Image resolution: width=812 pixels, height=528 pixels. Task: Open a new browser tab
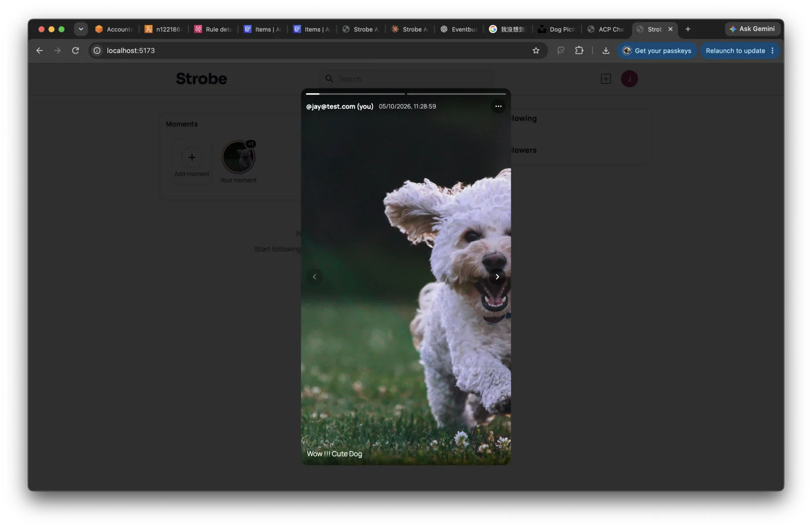tap(688, 29)
